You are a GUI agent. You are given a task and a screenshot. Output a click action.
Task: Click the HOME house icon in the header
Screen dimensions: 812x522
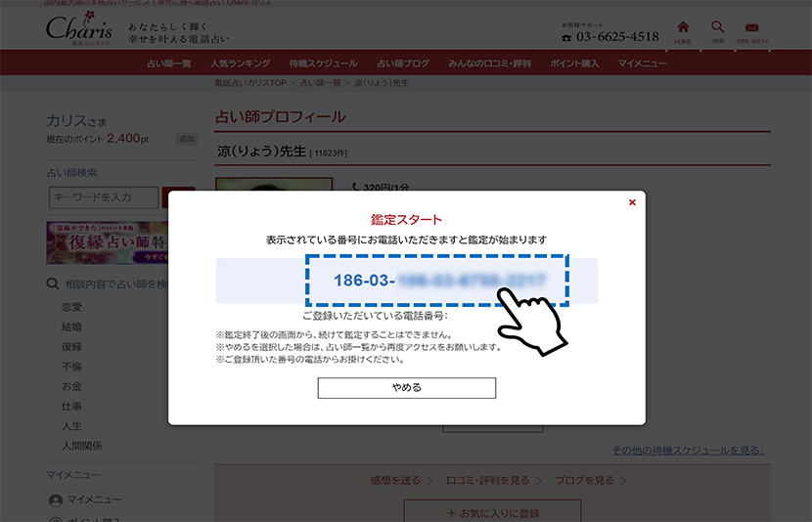[683, 30]
